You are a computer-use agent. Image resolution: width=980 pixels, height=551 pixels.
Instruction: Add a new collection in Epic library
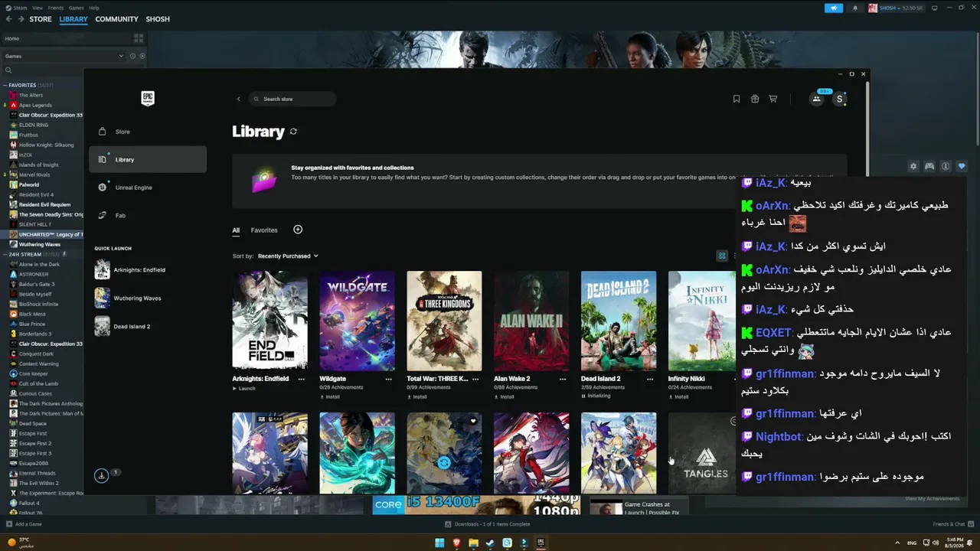pos(298,230)
